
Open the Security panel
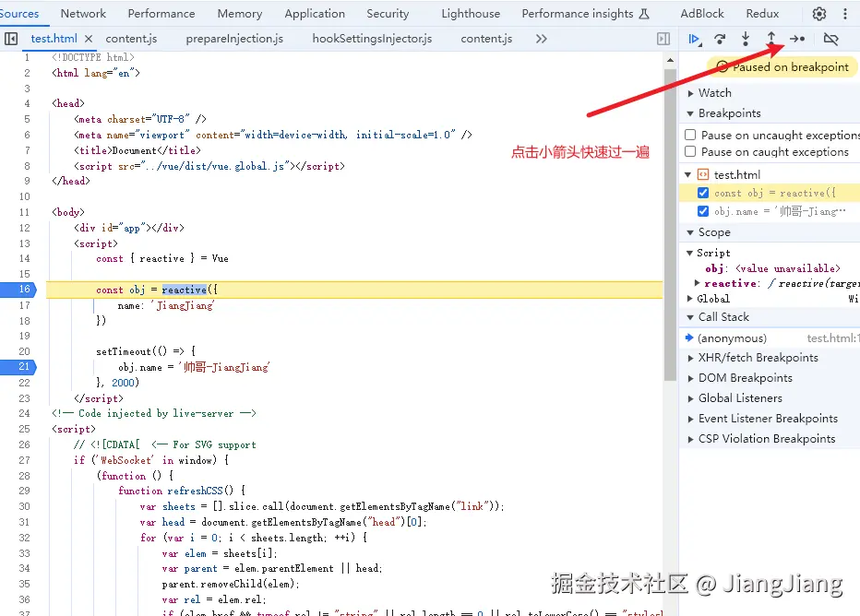point(388,14)
